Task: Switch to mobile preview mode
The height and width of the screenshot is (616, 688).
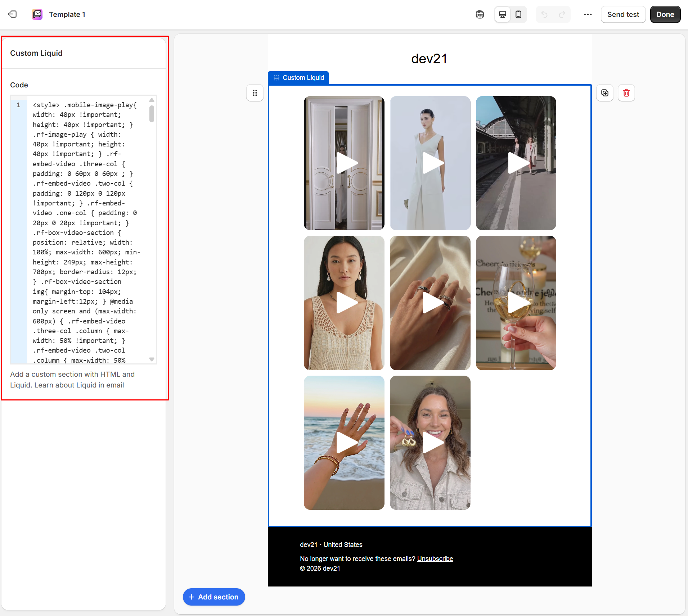Action: tap(518, 14)
